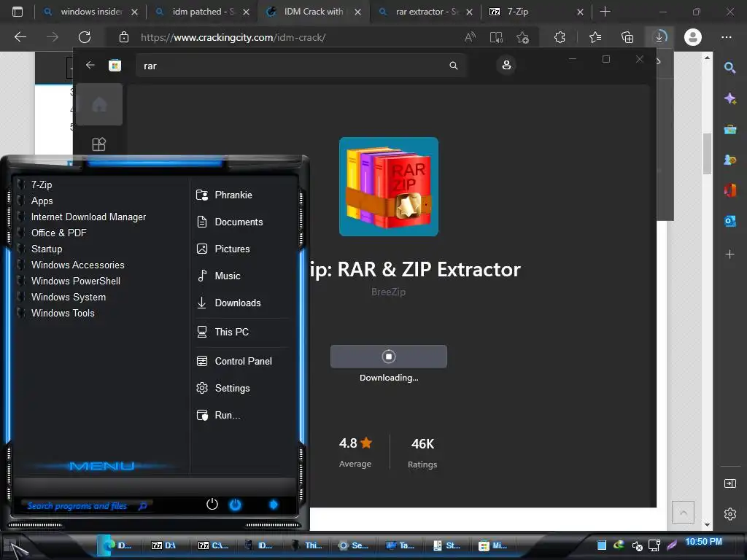
Task: Open Microsoft Store Apps sidebar icon
Action: point(99,144)
